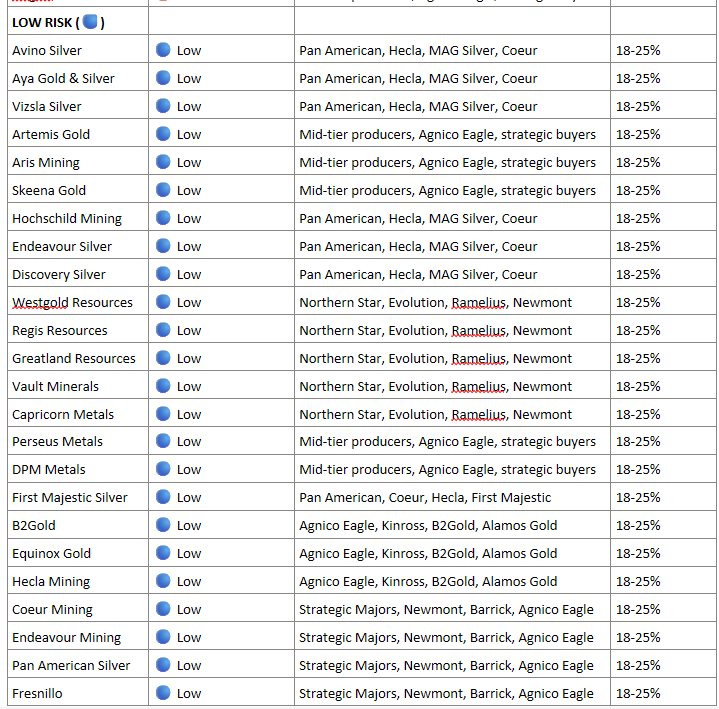Viewport: 719px width, 709px height.
Task: Click the company name Coeur Mining
Action: point(52,609)
